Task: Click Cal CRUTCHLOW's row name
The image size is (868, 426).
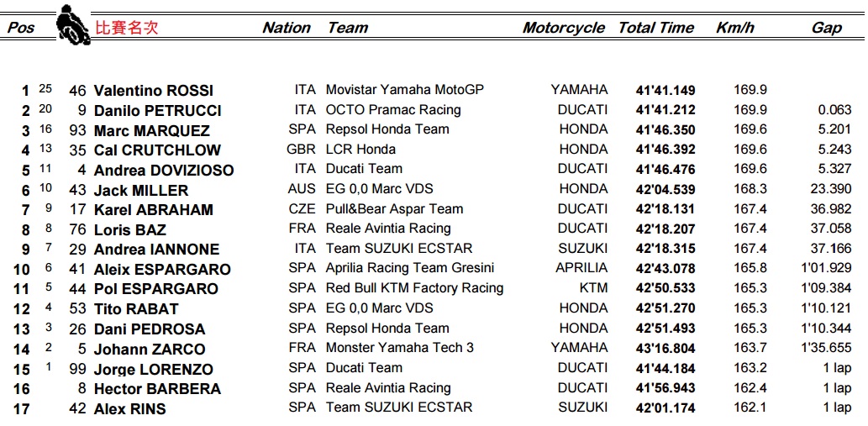Action: click(157, 150)
